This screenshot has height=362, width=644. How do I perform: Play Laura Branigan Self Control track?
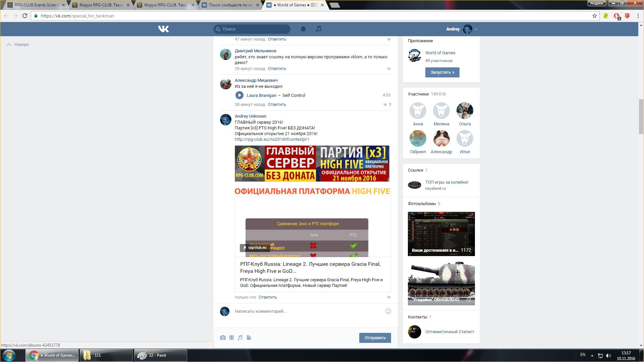coord(239,95)
